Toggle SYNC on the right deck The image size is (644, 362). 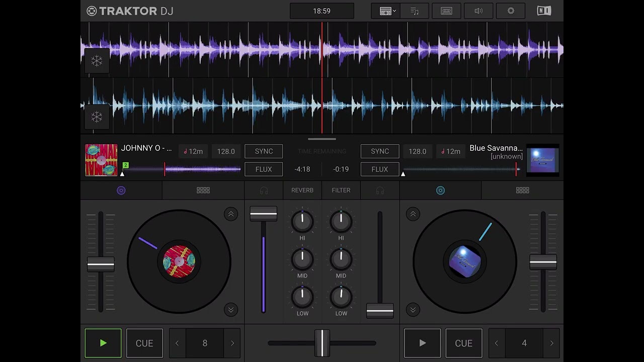(x=380, y=151)
